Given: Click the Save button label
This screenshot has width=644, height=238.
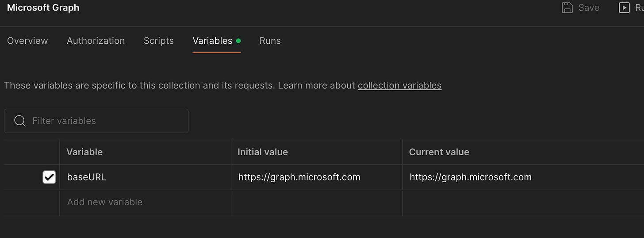Looking at the screenshot, I should (x=589, y=8).
